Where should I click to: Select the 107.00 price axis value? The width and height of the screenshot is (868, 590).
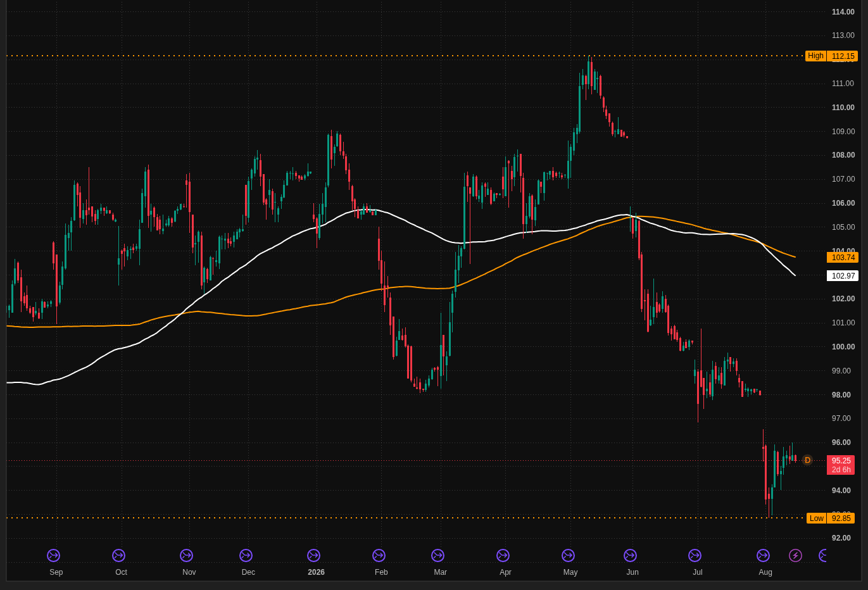[843, 179]
